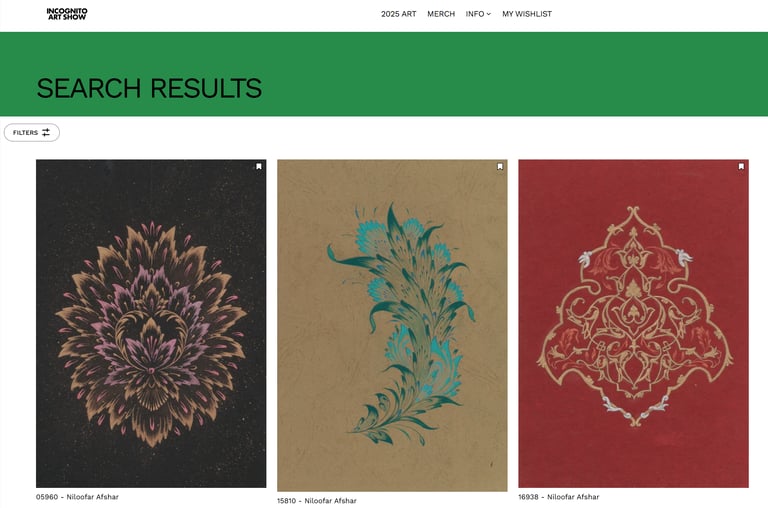Click the 05960 - Niloofar Afshar caption
This screenshot has height=508, width=768.
[77, 497]
